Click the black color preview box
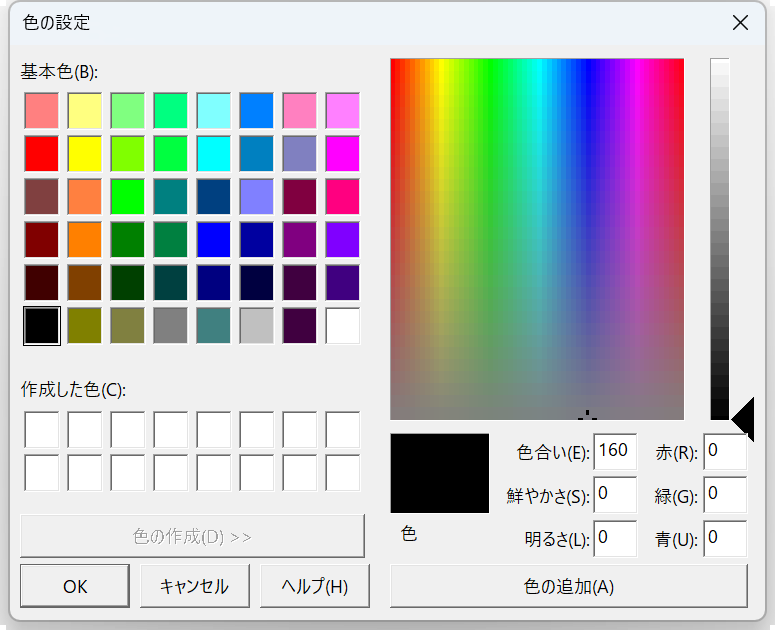This screenshot has height=630, width=775. click(439, 473)
